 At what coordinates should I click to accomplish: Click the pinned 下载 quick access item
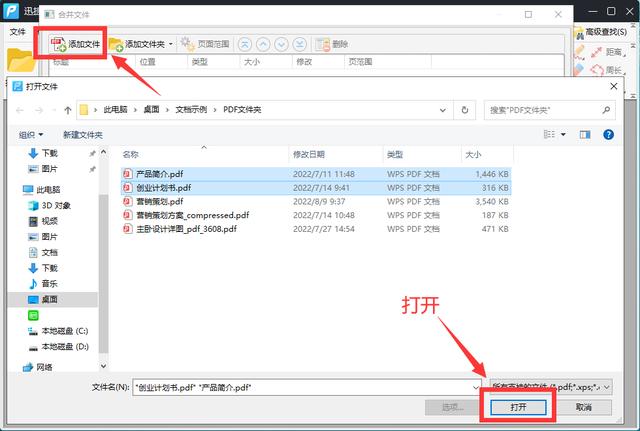[x=43, y=153]
